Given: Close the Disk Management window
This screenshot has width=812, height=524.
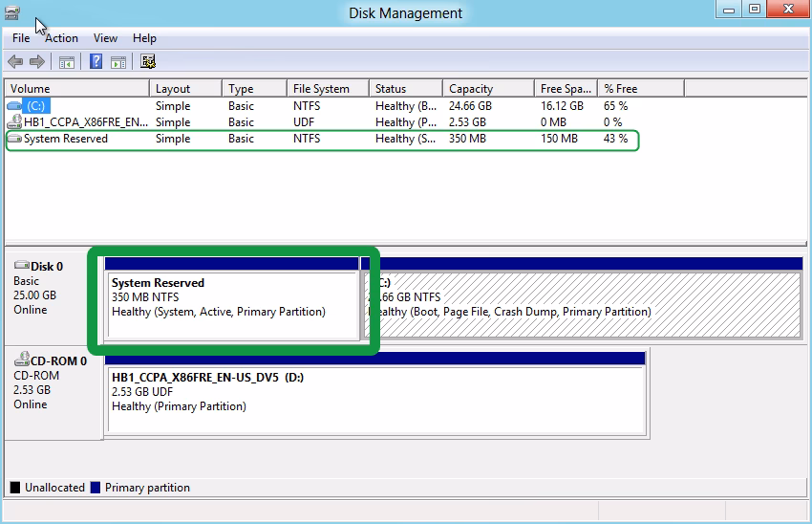Looking at the screenshot, I should [x=788, y=10].
